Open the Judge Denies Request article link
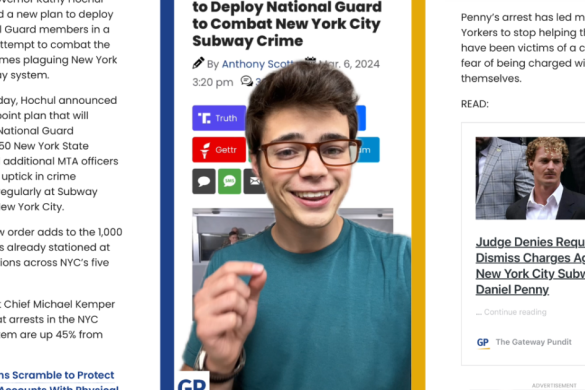 (x=530, y=266)
